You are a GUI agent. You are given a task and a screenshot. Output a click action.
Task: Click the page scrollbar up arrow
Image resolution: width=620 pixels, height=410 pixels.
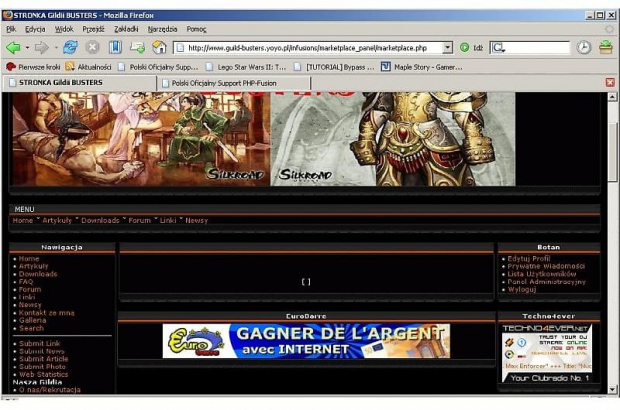click(x=612, y=96)
